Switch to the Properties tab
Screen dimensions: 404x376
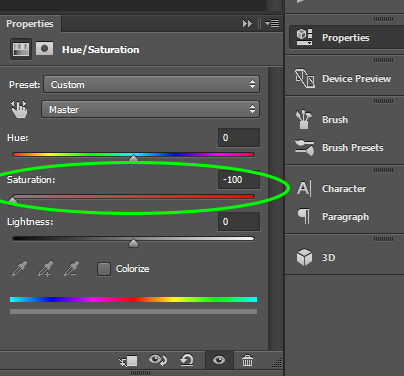[30, 24]
